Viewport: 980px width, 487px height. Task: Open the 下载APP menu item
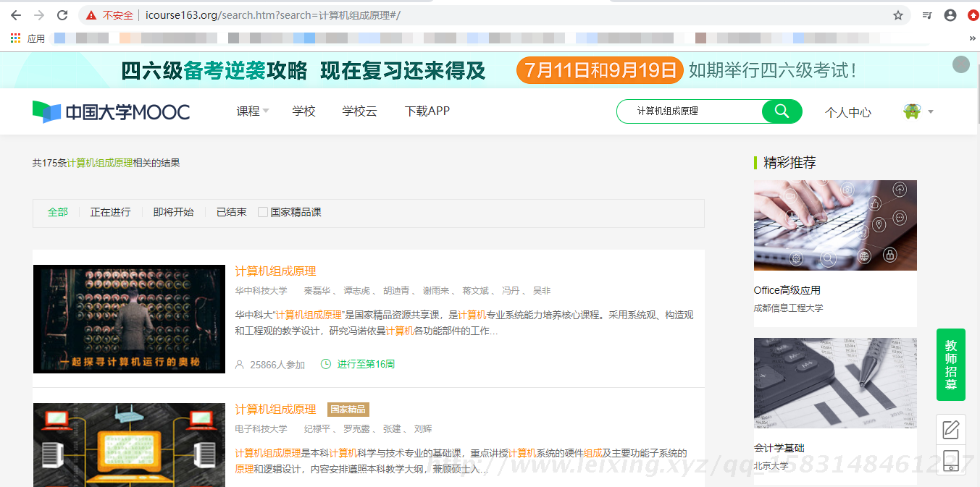(427, 111)
